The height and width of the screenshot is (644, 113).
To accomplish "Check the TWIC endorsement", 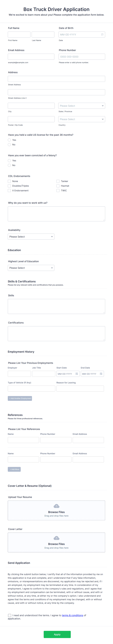I will [x=58, y=190].
